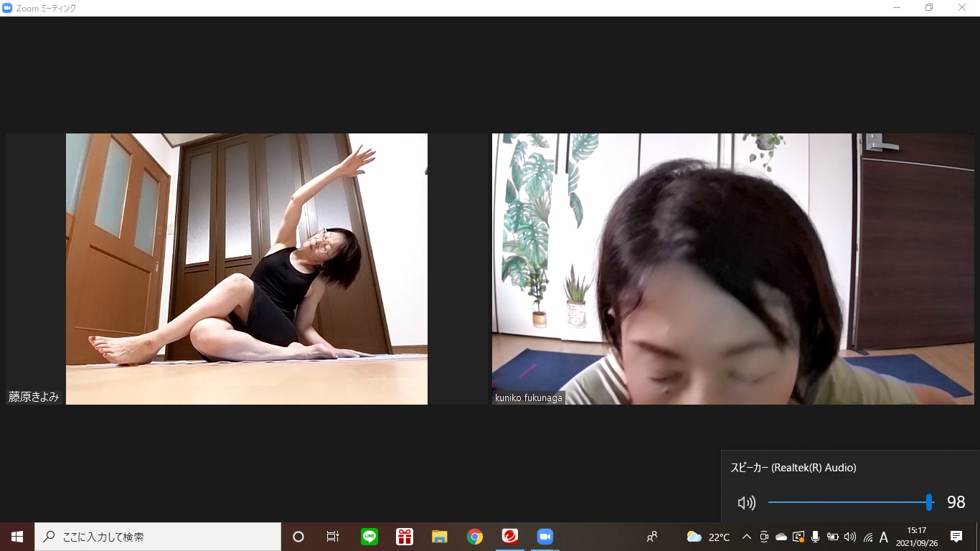Click the Meet Now camera tray icon

point(764,537)
